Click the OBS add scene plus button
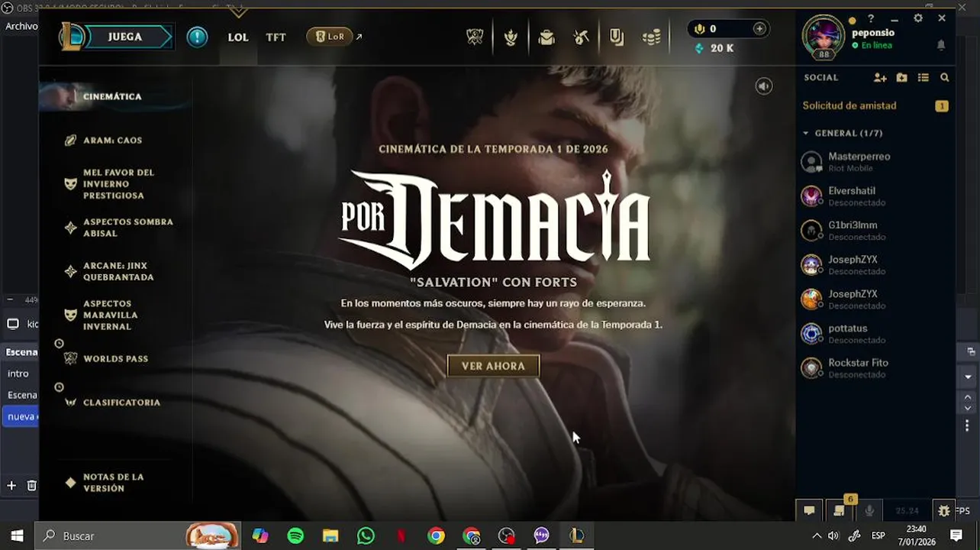The width and height of the screenshot is (980, 550). pyautogui.click(x=11, y=486)
